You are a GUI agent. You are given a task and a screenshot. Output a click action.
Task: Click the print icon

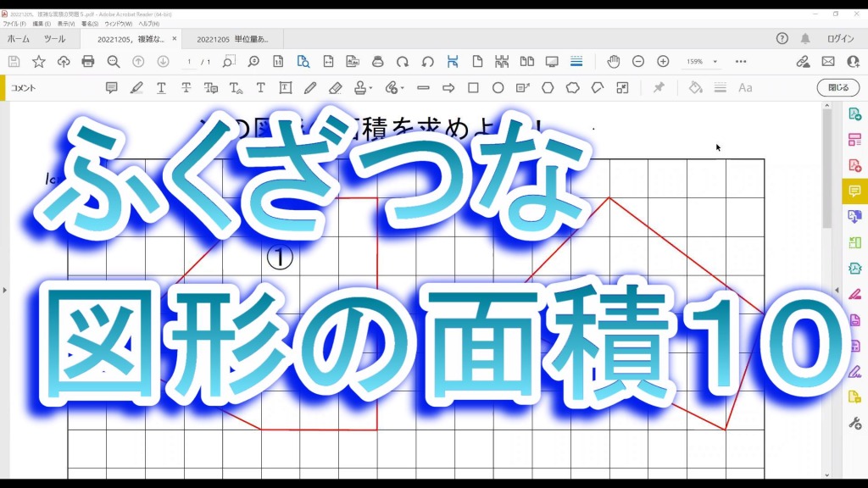[x=88, y=62]
